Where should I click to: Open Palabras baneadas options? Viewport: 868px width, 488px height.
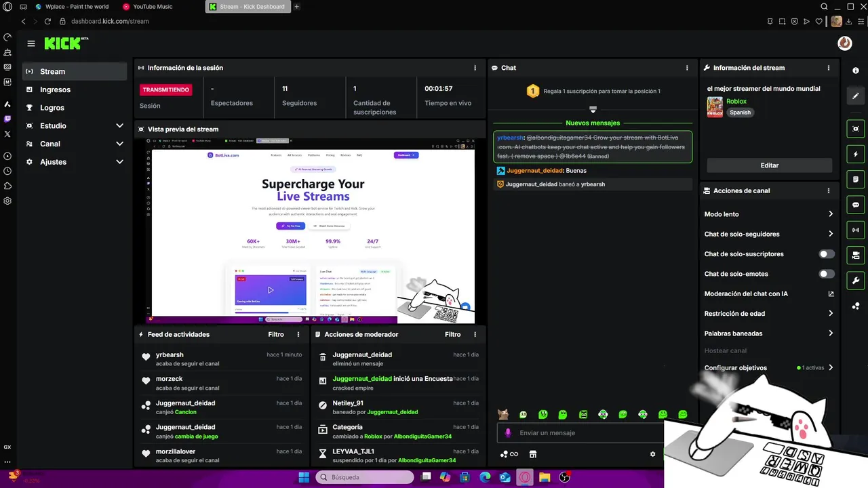click(x=769, y=333)
